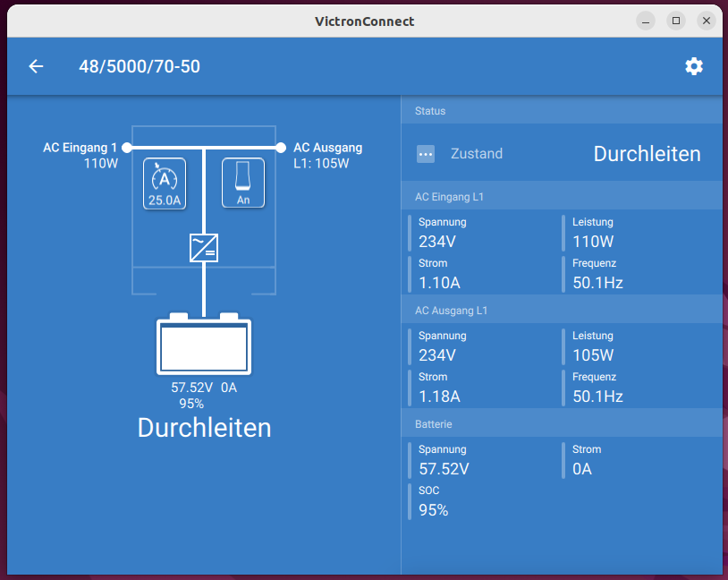Click the battery icon in the diagram

(x=204, y=344)
